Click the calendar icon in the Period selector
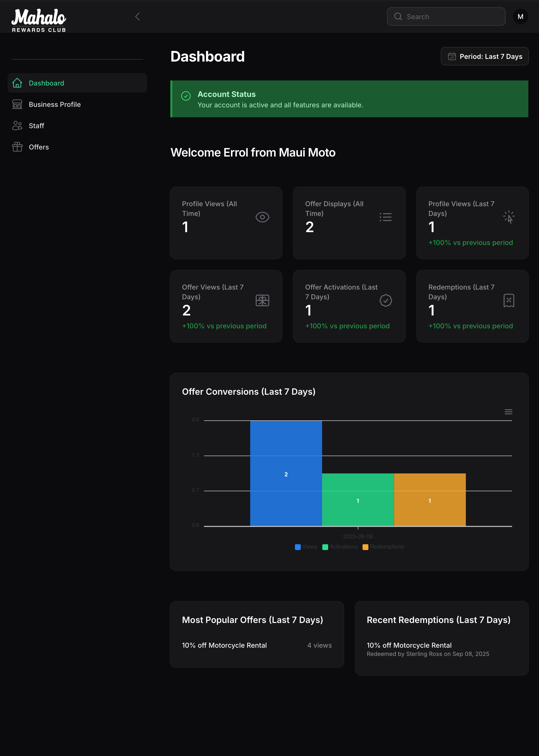The image size is (539, 756). (452, 56)
